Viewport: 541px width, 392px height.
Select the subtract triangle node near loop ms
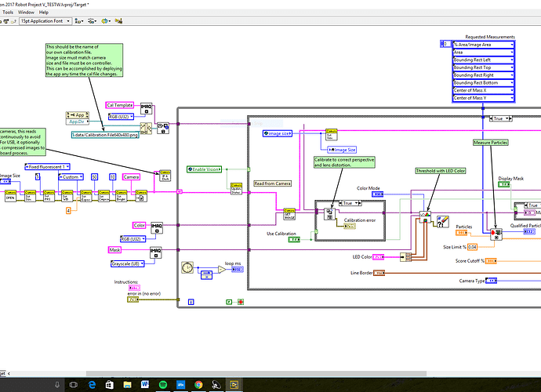tap(222, 269)
